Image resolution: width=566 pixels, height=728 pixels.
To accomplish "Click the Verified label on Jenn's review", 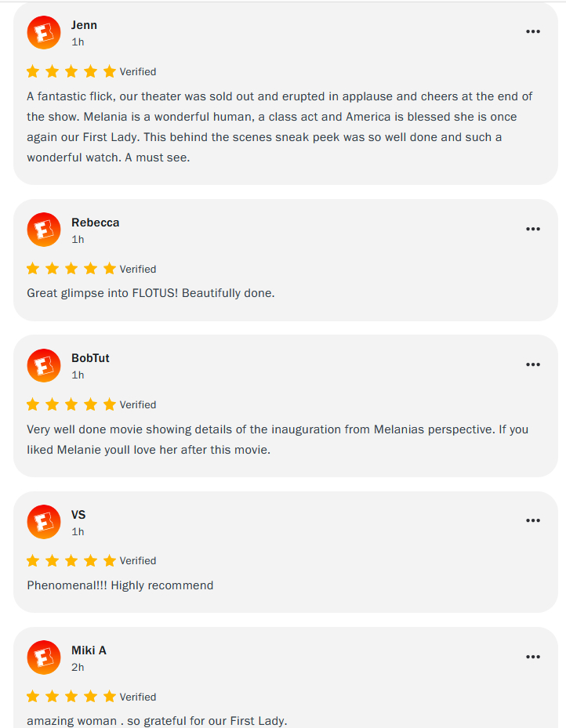I will tap(138, 72).
